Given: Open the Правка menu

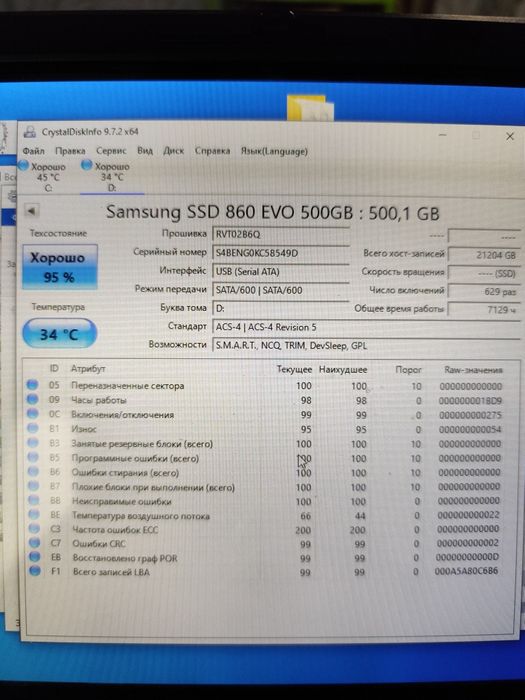Looking at the screenshot, I should click(70, 151).
